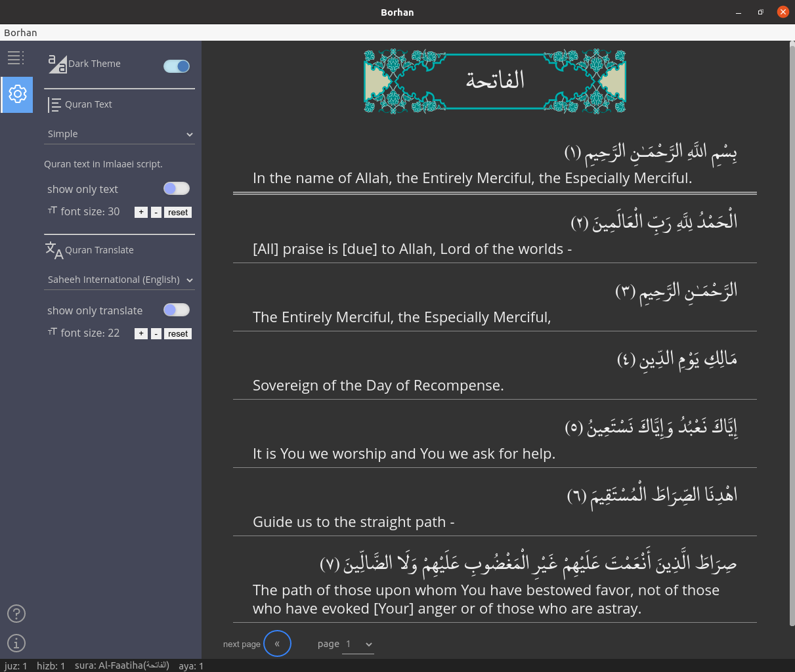Disable the Dark Theme switch

177,66
